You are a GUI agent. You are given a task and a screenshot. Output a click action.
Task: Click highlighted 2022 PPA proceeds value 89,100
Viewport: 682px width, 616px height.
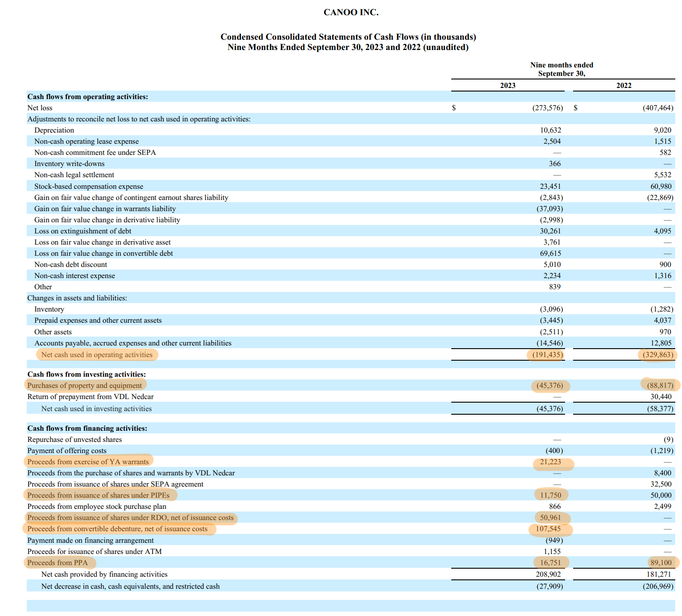click(x=661, y=563)
